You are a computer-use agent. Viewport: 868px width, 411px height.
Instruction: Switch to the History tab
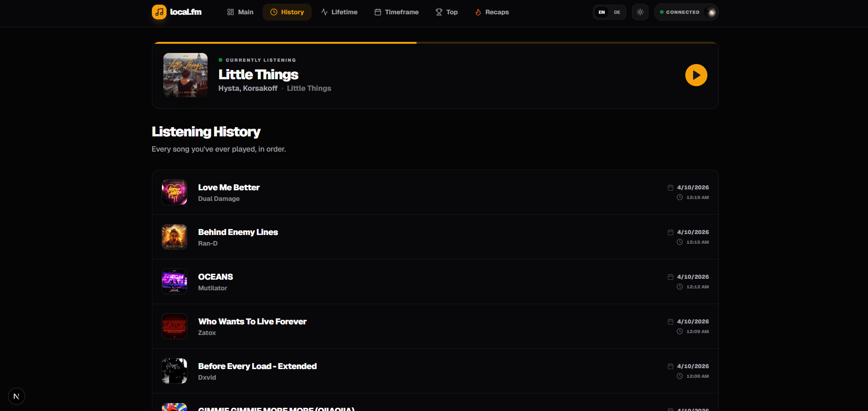click(x=287, y=12)
